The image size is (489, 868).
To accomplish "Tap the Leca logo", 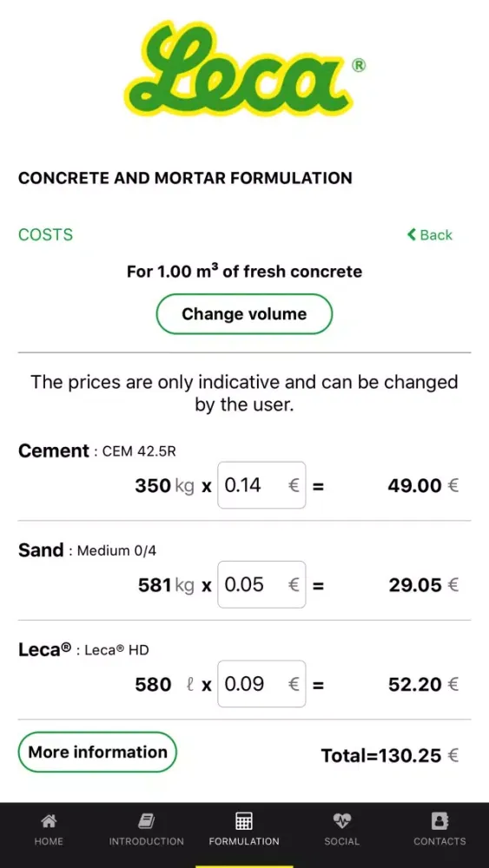I will [244, 69].
